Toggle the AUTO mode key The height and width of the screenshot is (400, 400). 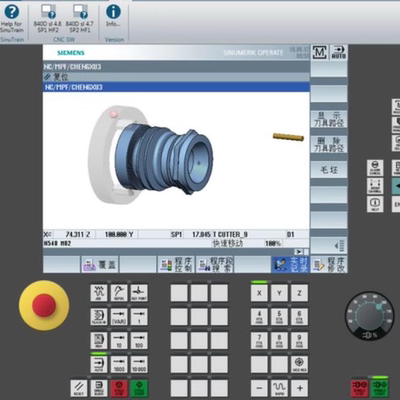(x=99, y=364)
